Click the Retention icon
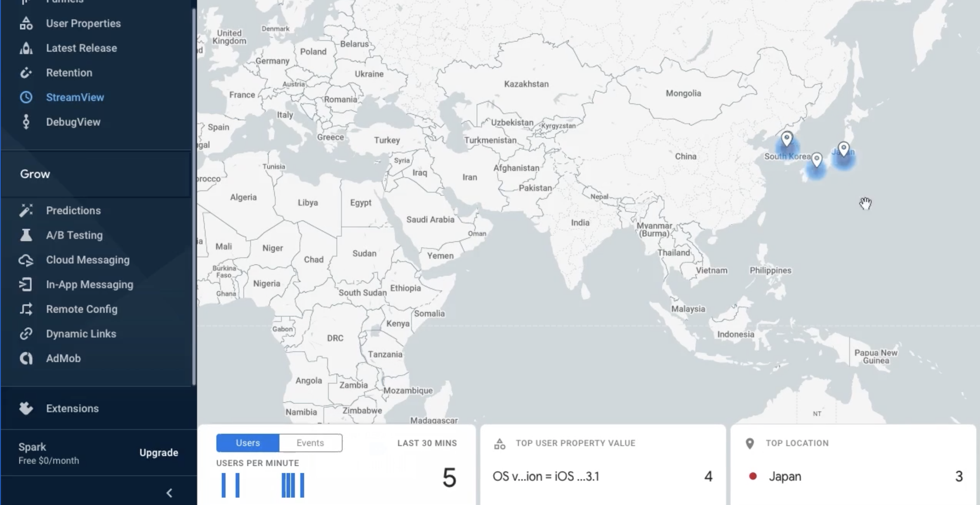 point(26,73)
